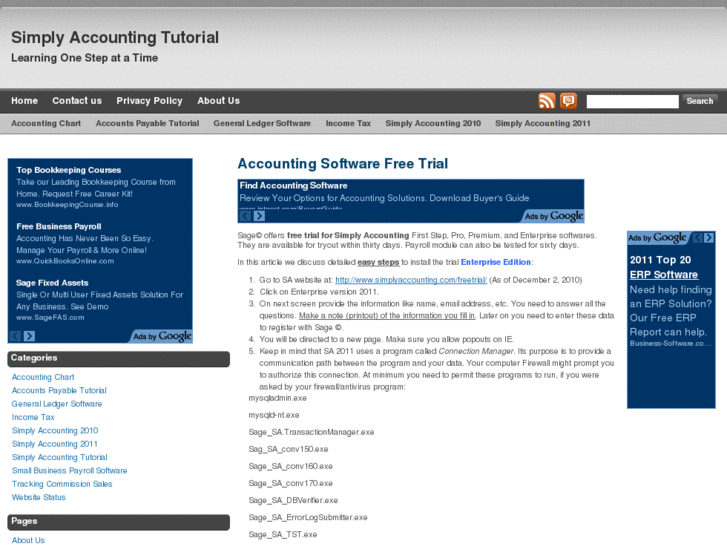
Task: Open Business-Software.co... ad URL
Action: coord(670,344)
